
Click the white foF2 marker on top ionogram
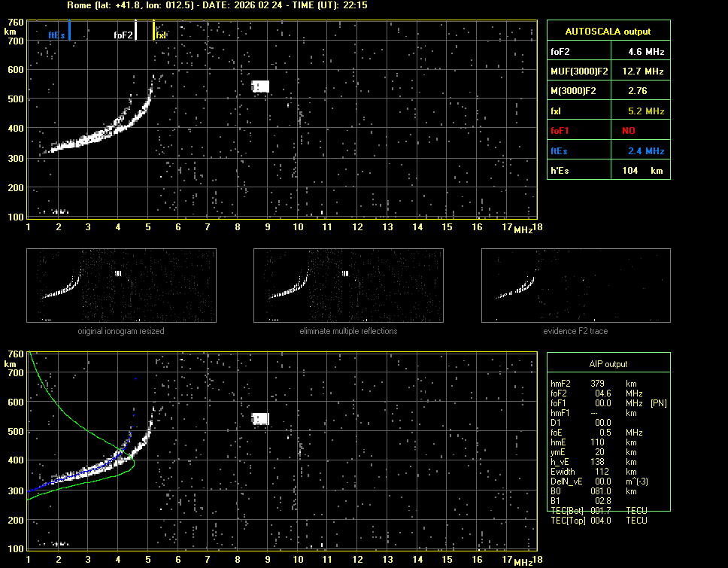pos(135,32)
